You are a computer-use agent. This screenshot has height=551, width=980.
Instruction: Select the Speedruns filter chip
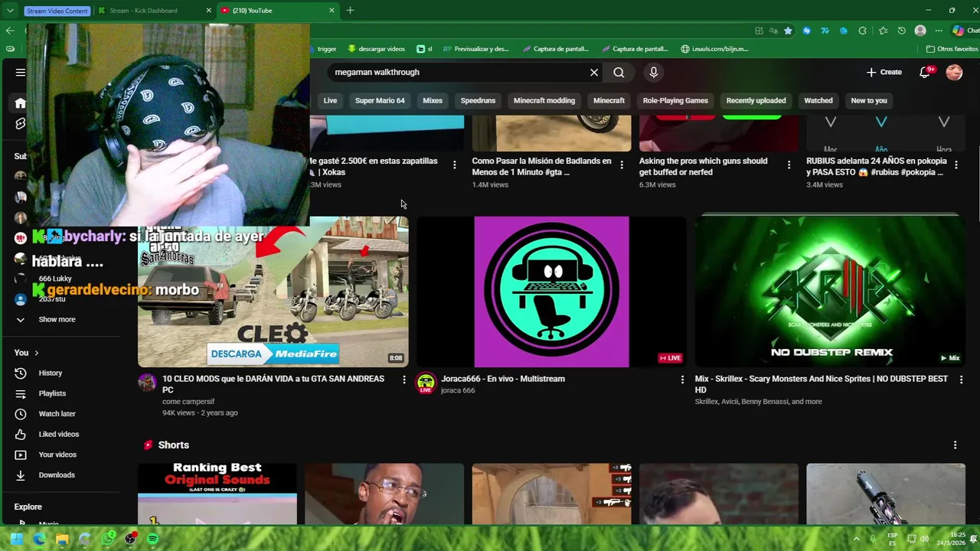click(478, 100)
